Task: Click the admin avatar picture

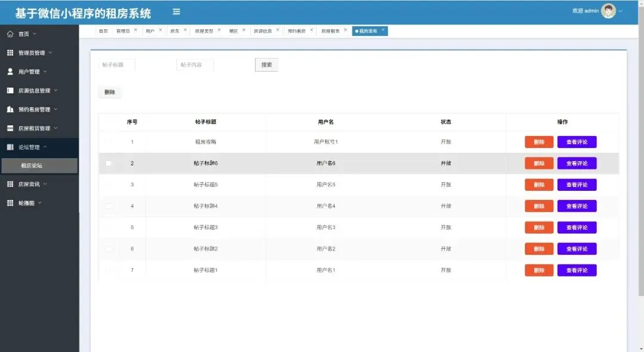Action: [x=608, y=11]
